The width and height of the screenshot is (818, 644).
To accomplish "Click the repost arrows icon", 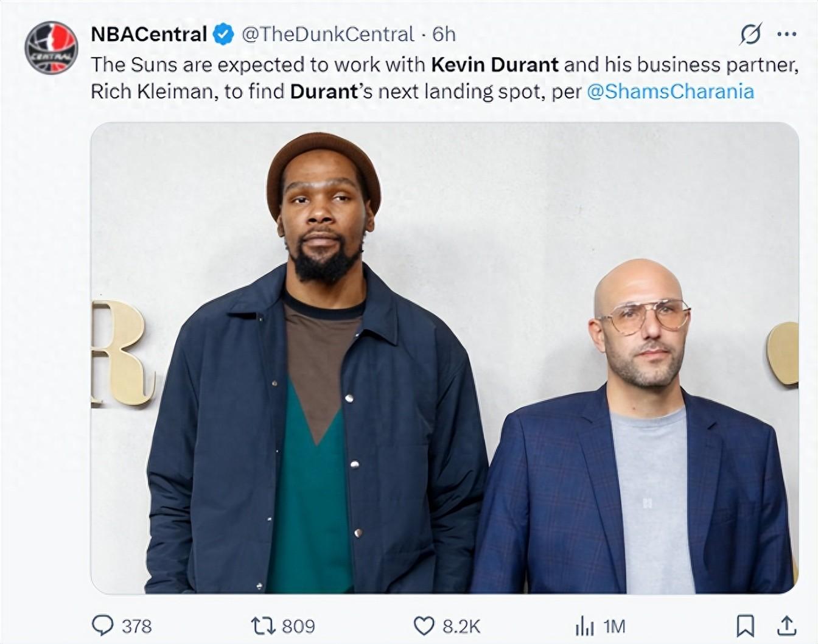I will click(264, 625).
